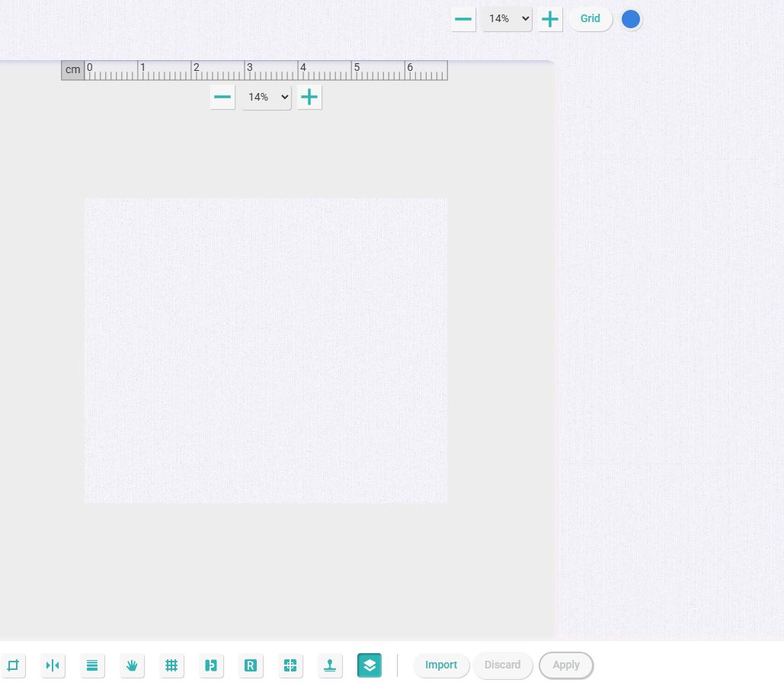Zoom out with top toolbar minus
Viewport: 784px width, 689px height.
tap(463, 19)
